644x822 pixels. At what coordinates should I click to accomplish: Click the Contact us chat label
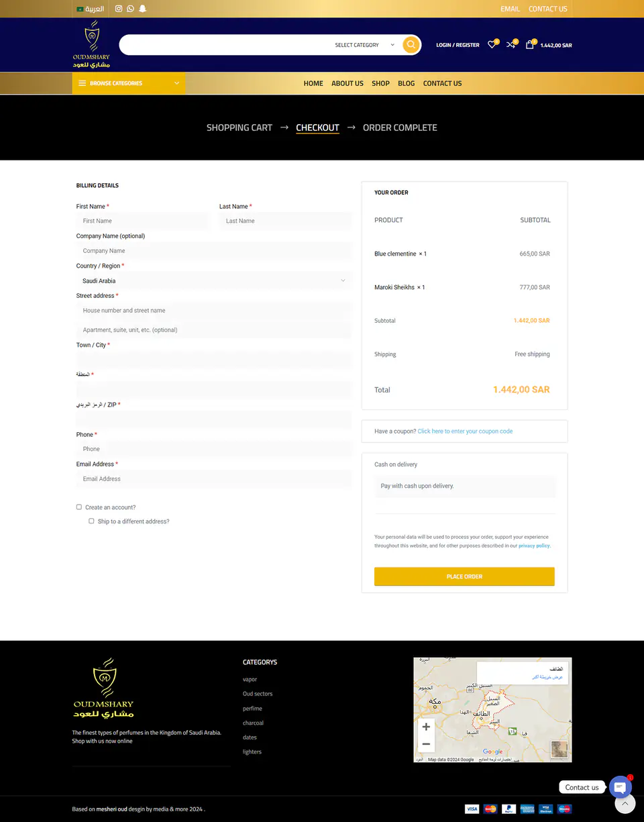point(582,787)
